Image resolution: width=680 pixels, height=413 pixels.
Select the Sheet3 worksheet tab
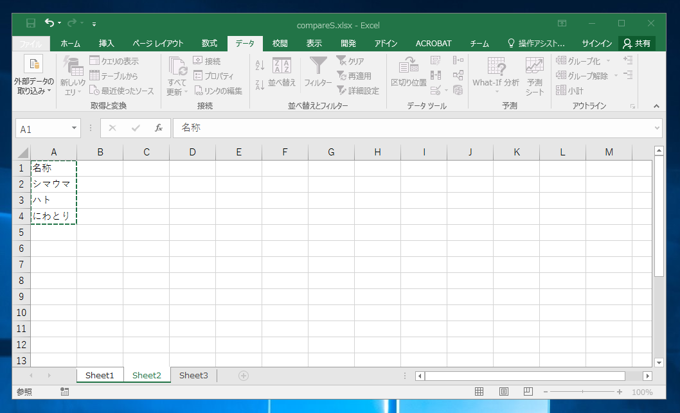[193, 376]
